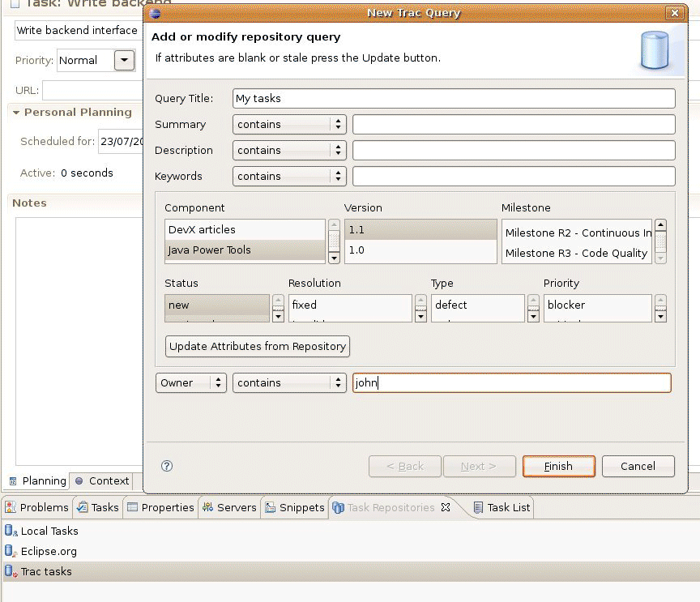Select new in Status list
This screenshot has height=602, width=700.
click(x=217, y=305)
